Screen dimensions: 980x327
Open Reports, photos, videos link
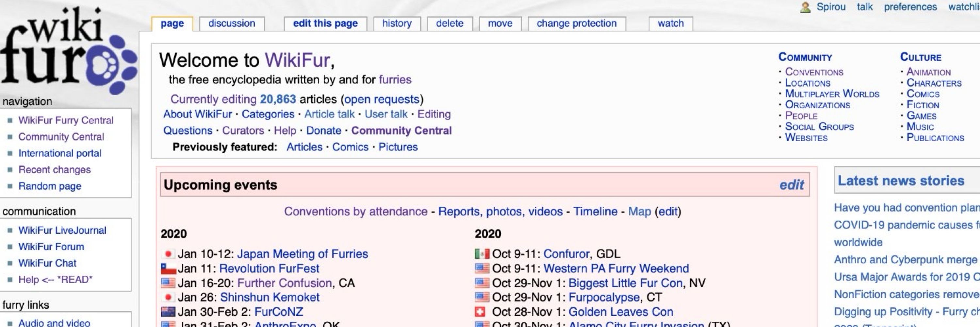click(500, 212)
